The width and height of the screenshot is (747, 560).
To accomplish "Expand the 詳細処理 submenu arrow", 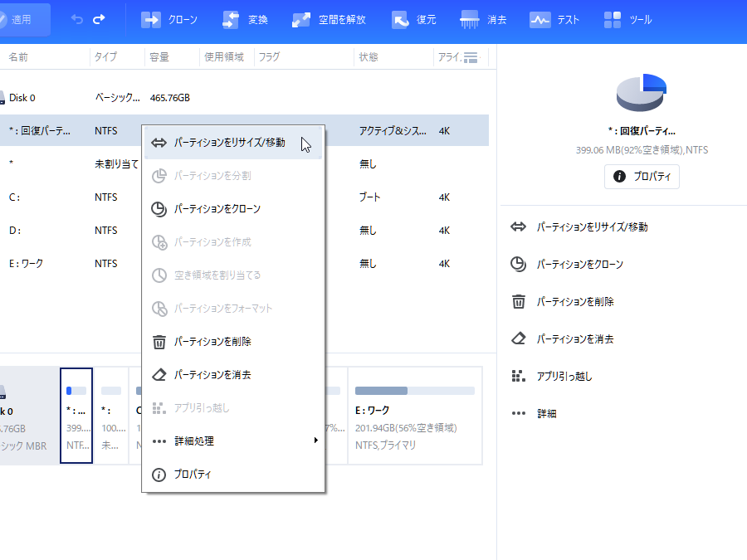I will tap(315, 441).
